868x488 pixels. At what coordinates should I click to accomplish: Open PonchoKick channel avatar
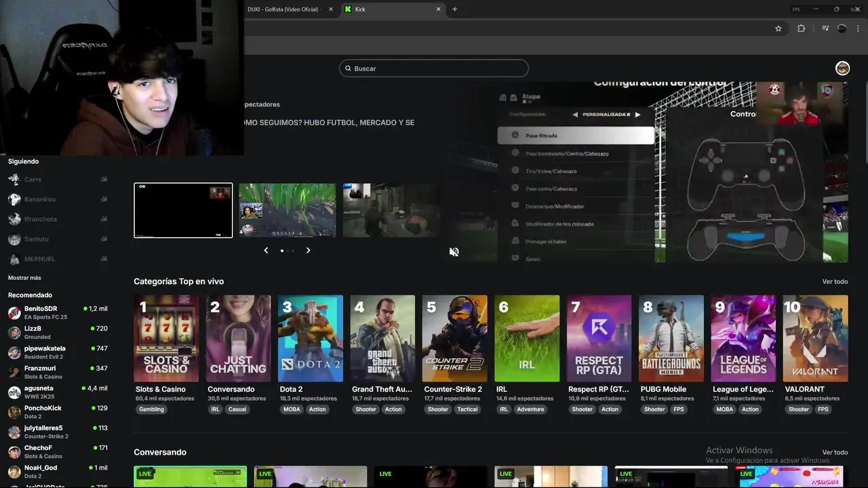[14, 412]
